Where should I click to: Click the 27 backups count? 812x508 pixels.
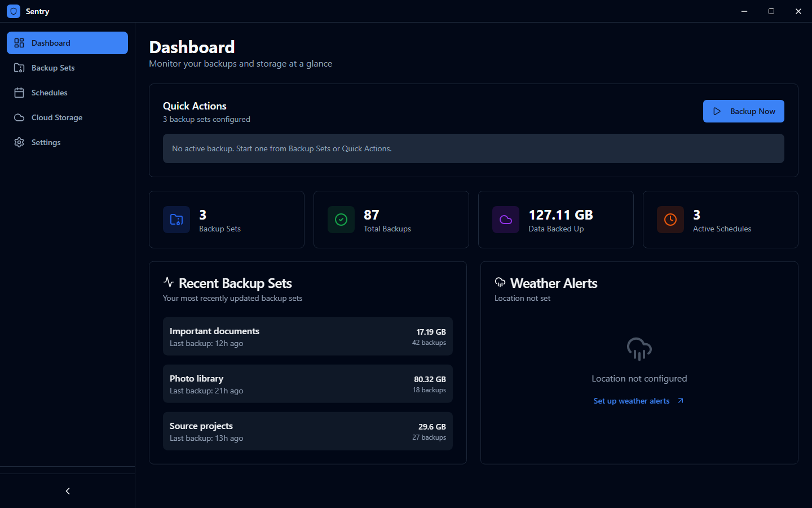(429, 437)
